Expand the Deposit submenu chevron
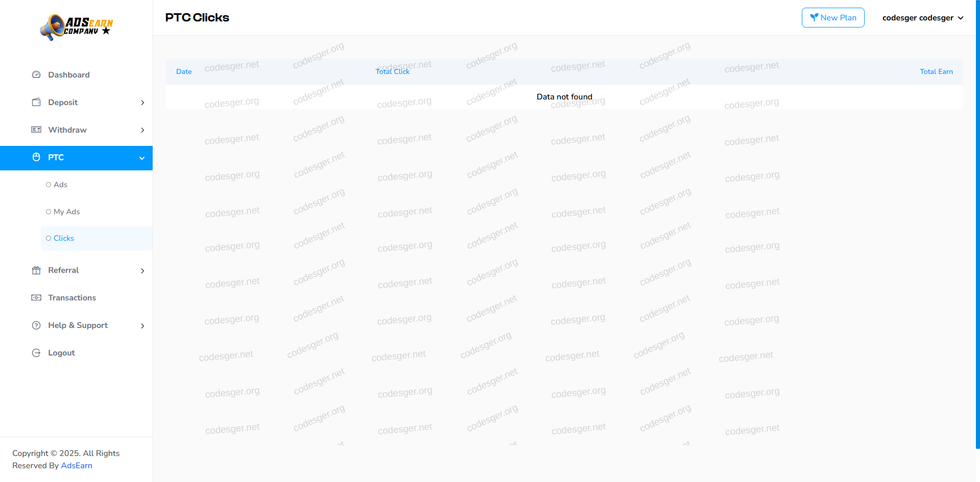The height and width of the screenshot is (482, 980). 142,103
